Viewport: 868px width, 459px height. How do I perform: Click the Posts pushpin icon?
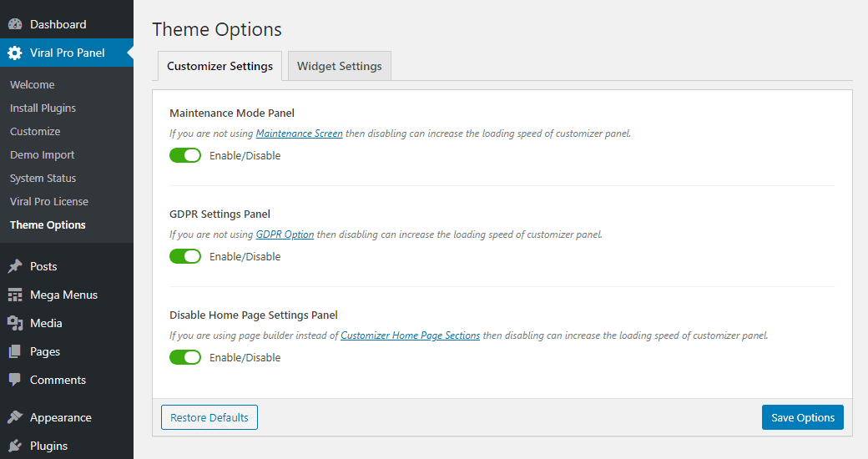(15, 266)
